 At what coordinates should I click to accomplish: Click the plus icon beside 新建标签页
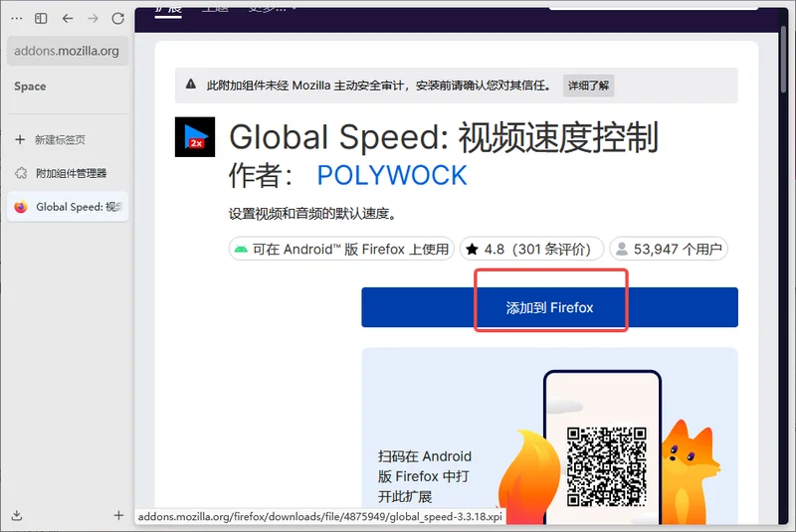(20, 139)
